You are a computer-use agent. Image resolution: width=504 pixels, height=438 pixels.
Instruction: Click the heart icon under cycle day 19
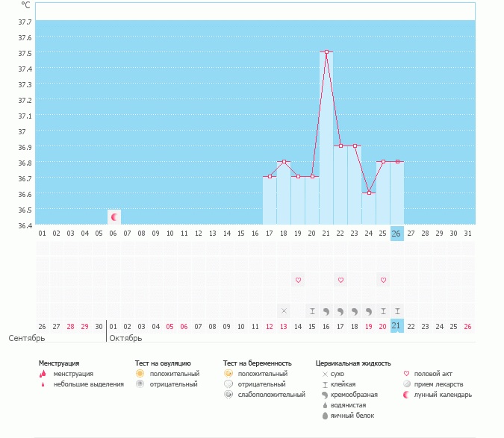[x=298, y=280]
